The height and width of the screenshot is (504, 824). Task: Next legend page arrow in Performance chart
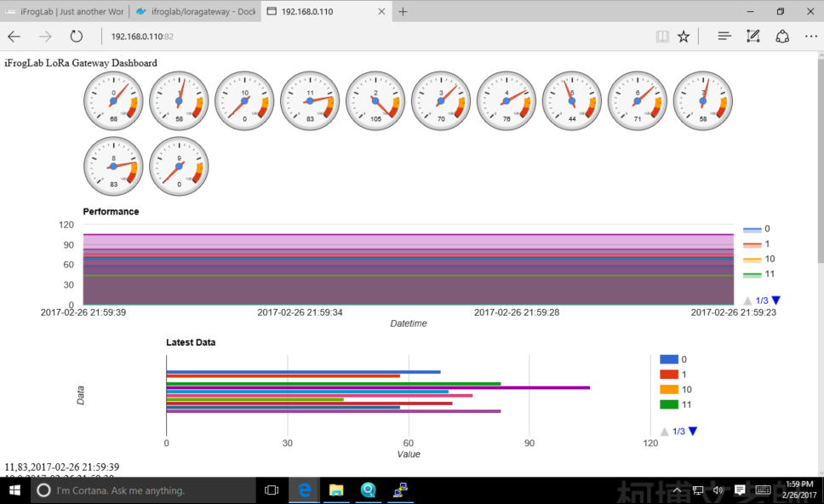click(775, 300)
